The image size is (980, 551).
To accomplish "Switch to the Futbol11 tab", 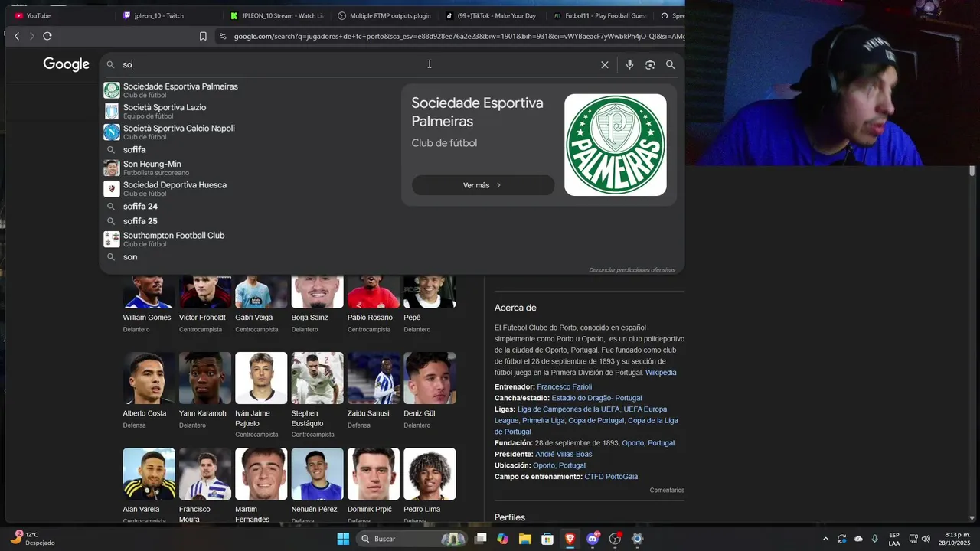I will pos(602,15).
